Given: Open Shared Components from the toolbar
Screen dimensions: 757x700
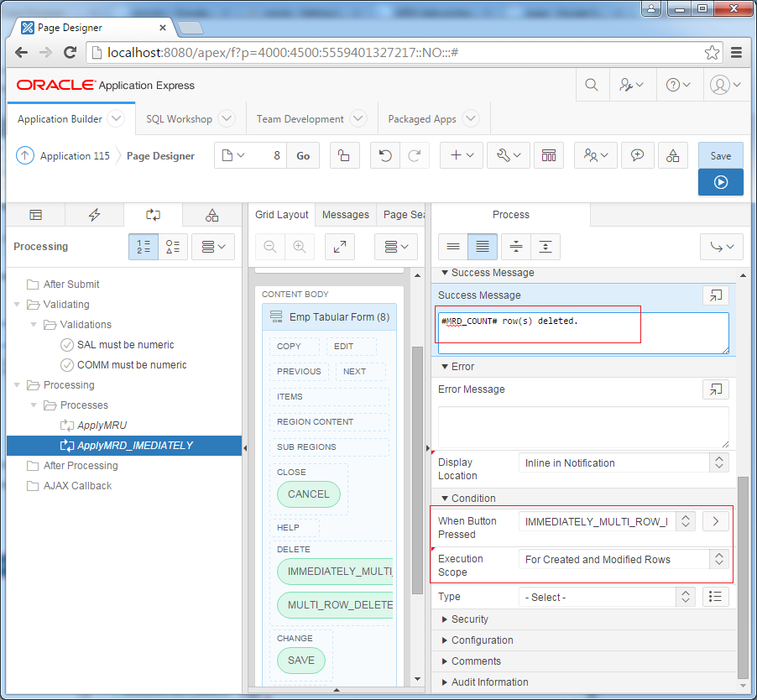Looking at the screenshot, I should pos(672,155).
